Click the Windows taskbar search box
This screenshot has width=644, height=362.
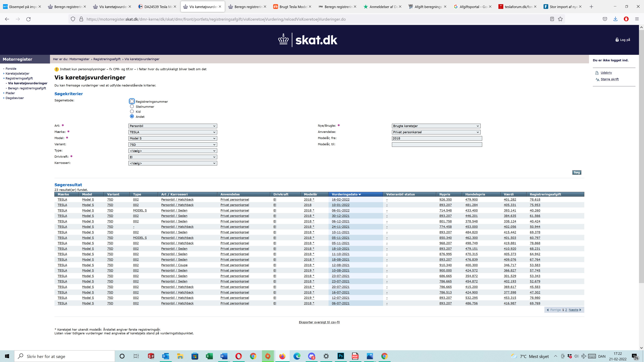pyautogui.click(x=65, y=356)
